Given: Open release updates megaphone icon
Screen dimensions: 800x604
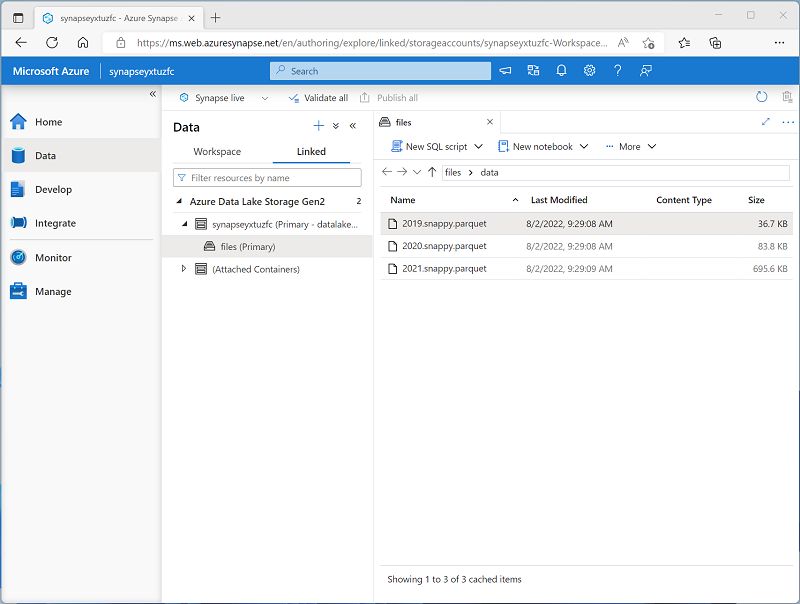Looking at the screenshot, I should coord(505,71).
